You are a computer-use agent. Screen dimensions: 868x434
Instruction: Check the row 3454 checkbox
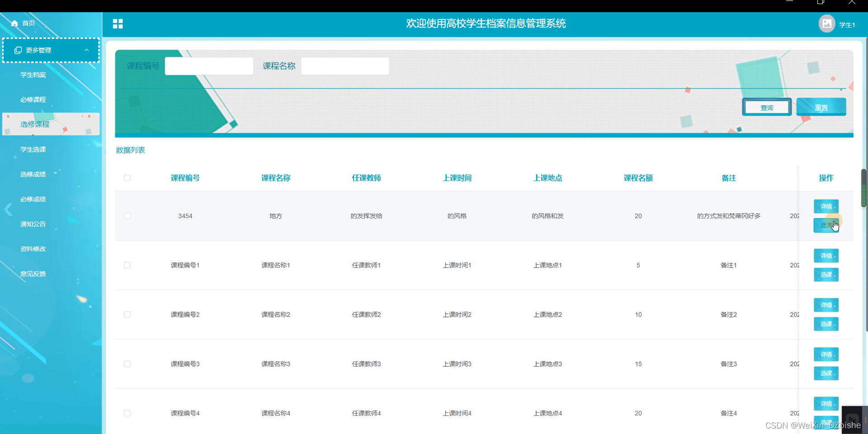coord(127,216)
